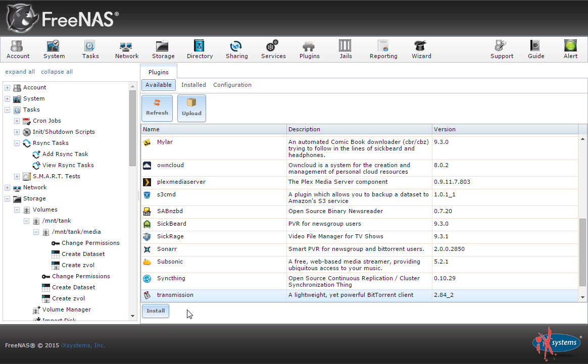The image size is (588, 364).
Task: Click the owncloud plugin icon
Action: 147,165
